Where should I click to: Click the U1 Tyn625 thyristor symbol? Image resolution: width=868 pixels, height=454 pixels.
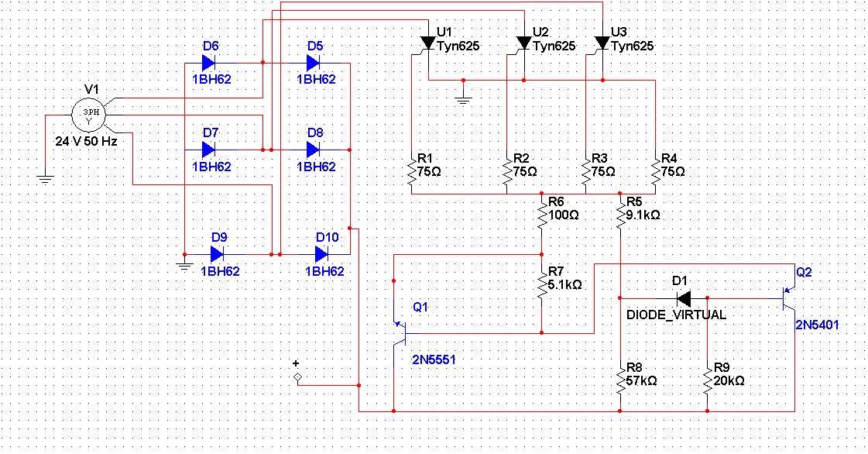[426, 43]
